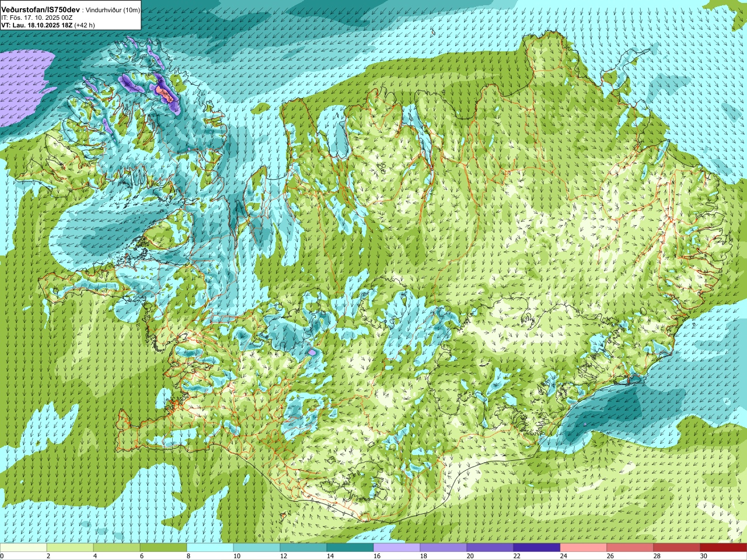Click the "Vindurhviður (10m)" parameter label
747x560 pixels.
(113, 10)
